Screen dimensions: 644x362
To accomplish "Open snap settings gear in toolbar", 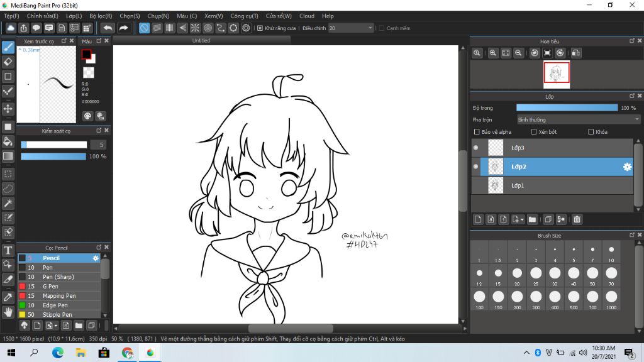I will point(246,28).
